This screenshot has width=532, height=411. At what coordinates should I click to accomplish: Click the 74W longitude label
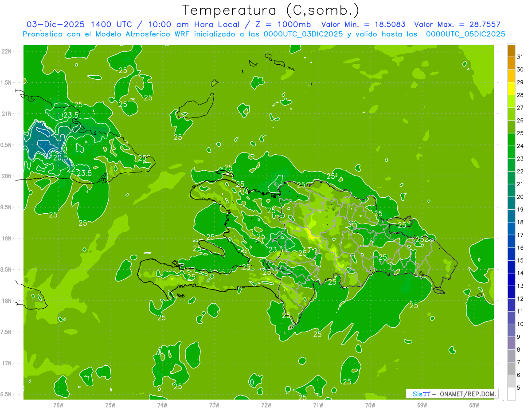pos(162,405)
